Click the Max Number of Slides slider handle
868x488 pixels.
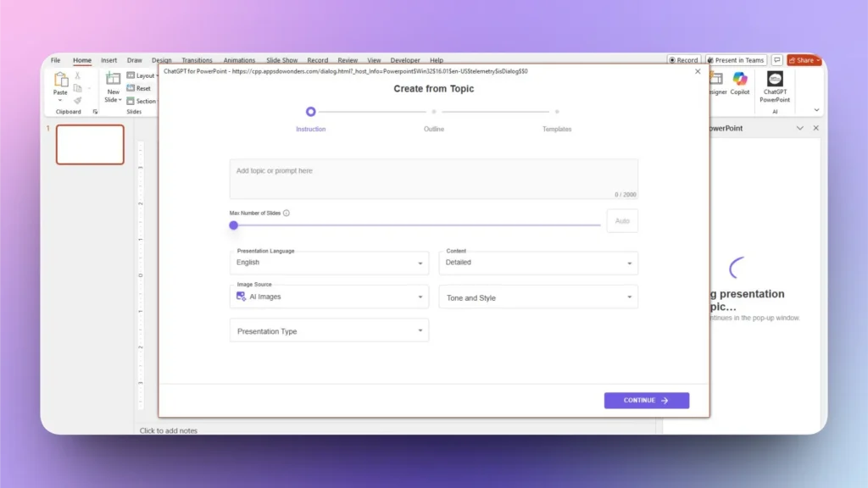pyautogui.click(x=234, y=225)
